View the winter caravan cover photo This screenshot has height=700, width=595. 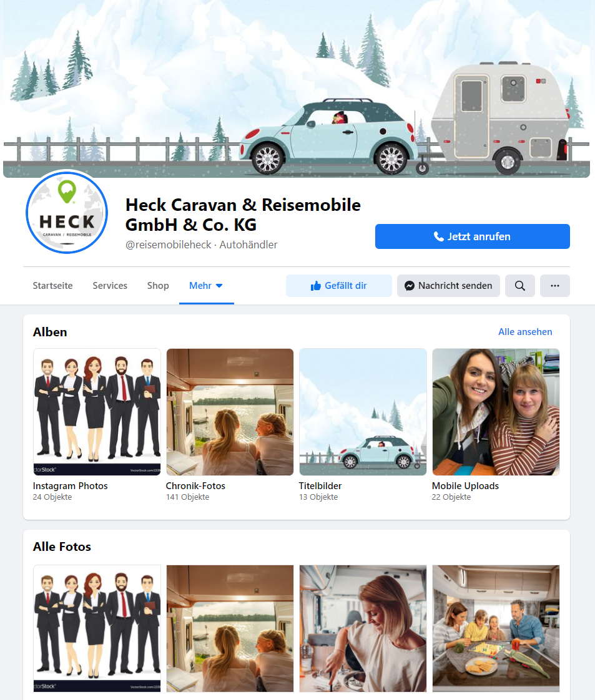(x=297, y=89)
